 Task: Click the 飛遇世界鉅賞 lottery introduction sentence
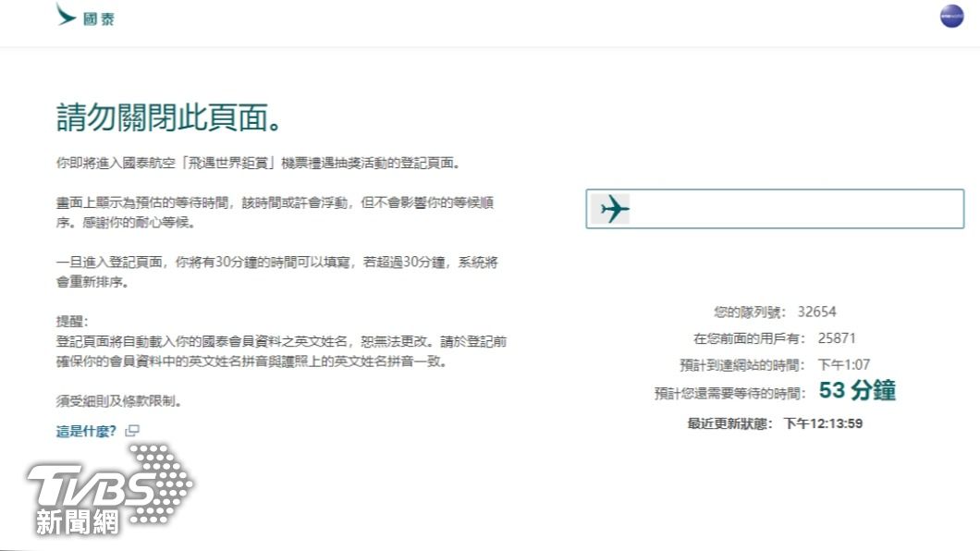pos(259,164)
